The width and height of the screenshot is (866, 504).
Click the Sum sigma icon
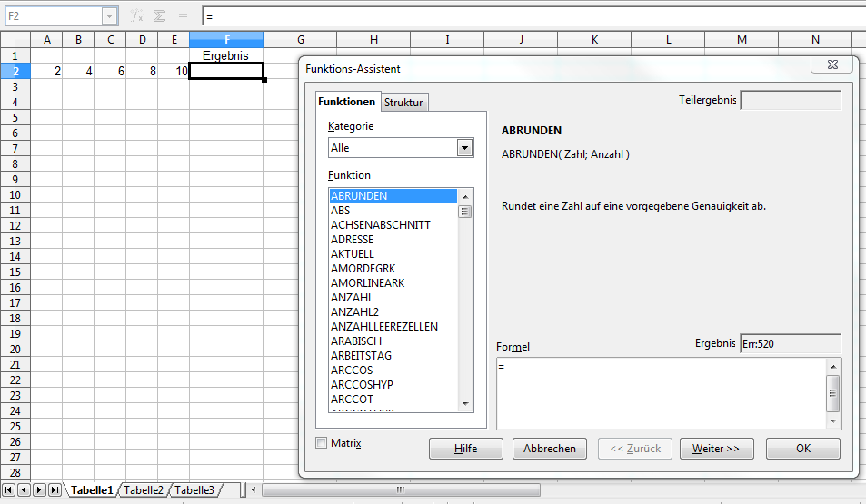[x=160, y=16]
